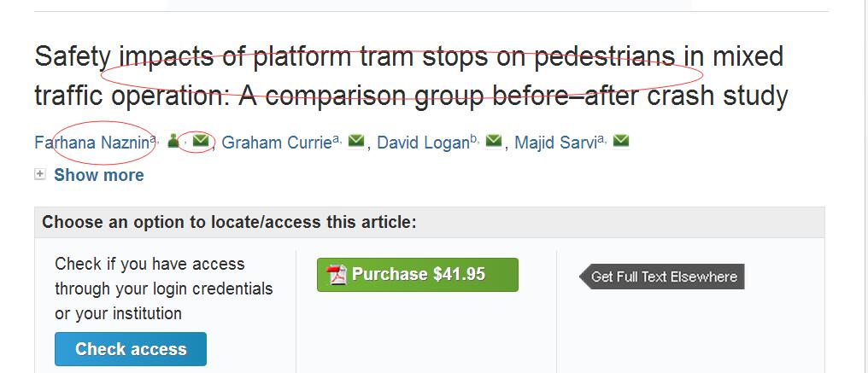Open the Graham Currie author link
The width and height of the screenshot is (868, 373).
coord(276,143)
